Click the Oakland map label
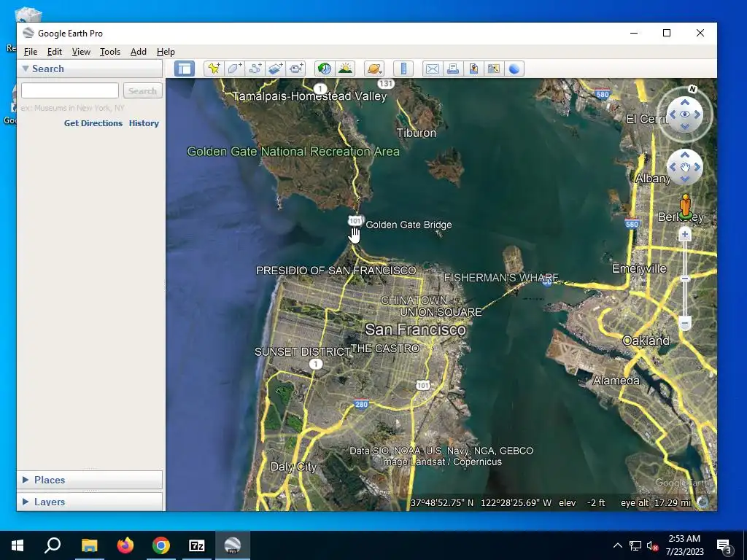 coord(646,341)
